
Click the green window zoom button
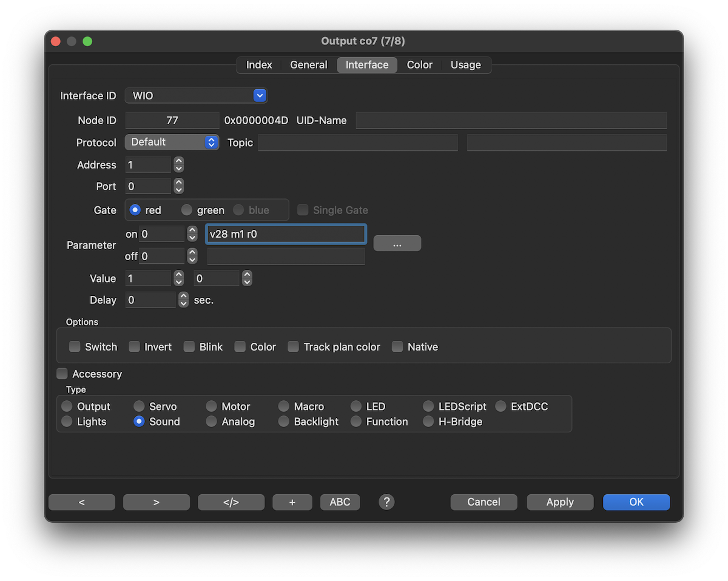coord(87,41)
